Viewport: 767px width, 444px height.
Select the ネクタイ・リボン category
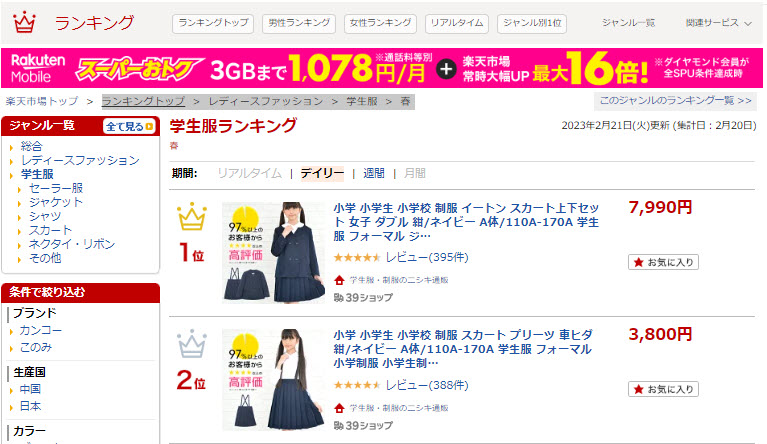[71, 244]
